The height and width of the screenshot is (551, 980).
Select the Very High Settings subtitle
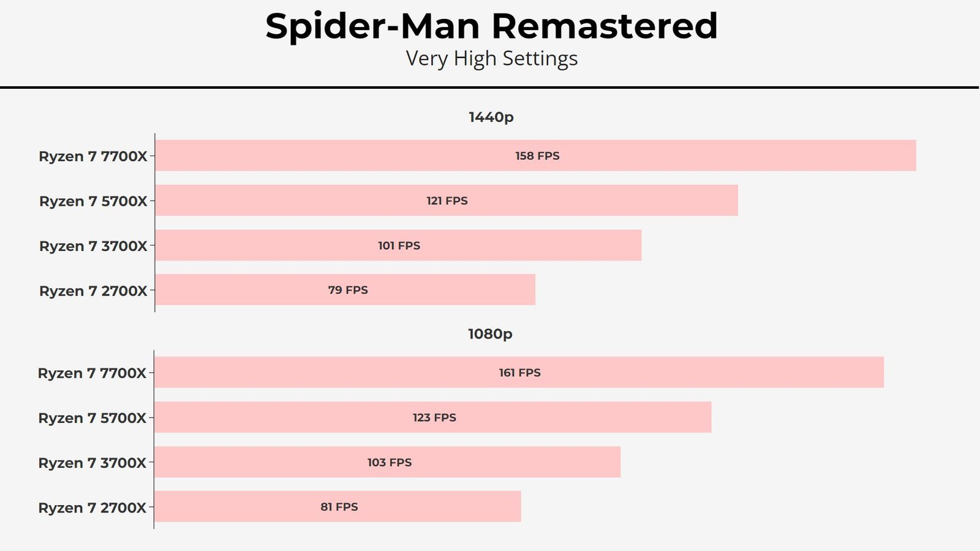(x=491, y=59)
